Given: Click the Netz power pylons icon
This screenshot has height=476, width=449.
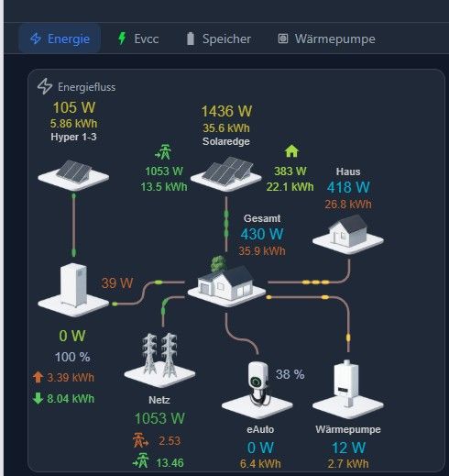Looking at the screenshot, I should 159,360.
